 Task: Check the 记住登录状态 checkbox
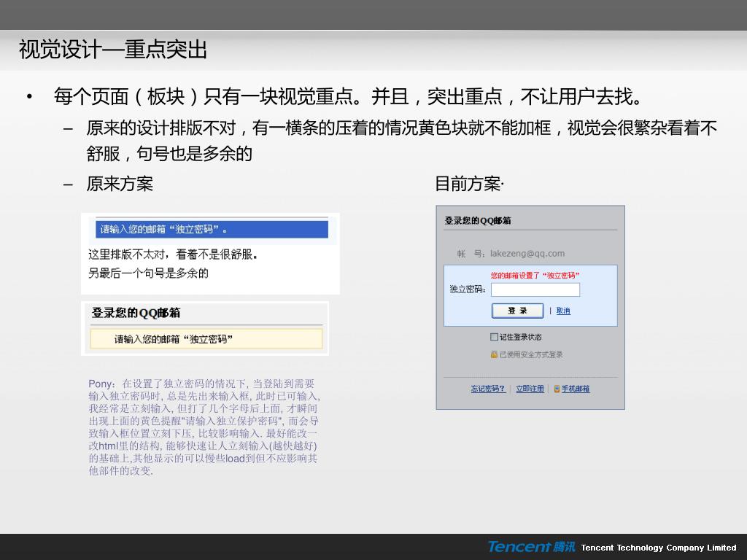click(494, 337)
